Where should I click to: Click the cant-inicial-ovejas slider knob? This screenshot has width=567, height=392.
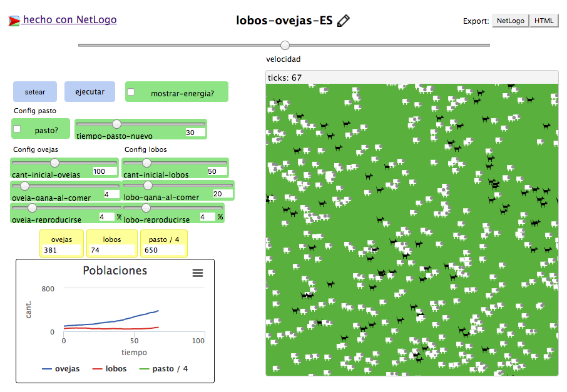pos(54,163)
